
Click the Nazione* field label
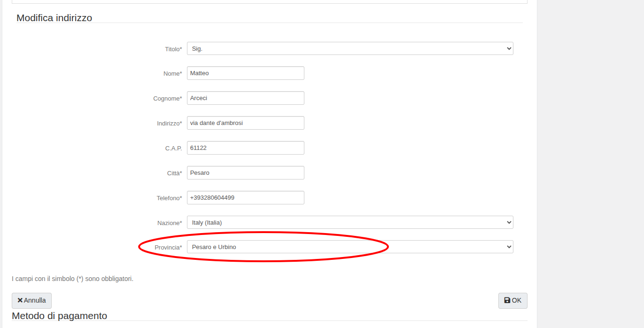(169, 223)
